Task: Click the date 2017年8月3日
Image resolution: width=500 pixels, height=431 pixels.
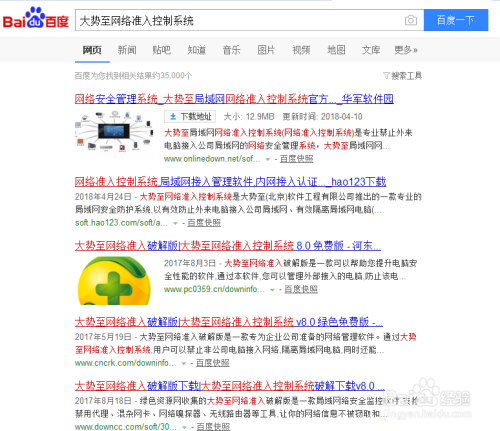Action: (190, 263)
